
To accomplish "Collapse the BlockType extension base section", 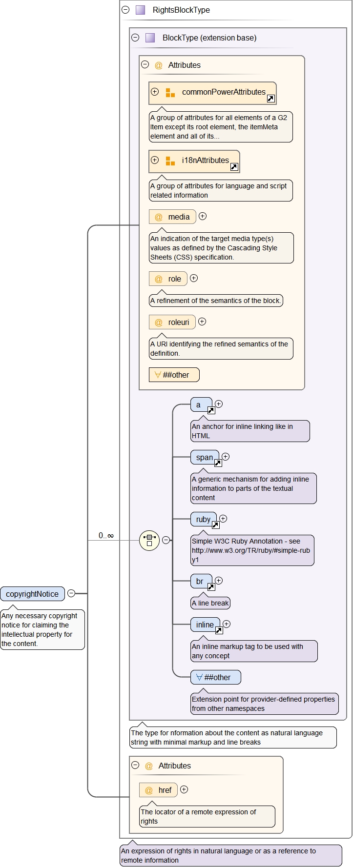I will click(135, 38).
